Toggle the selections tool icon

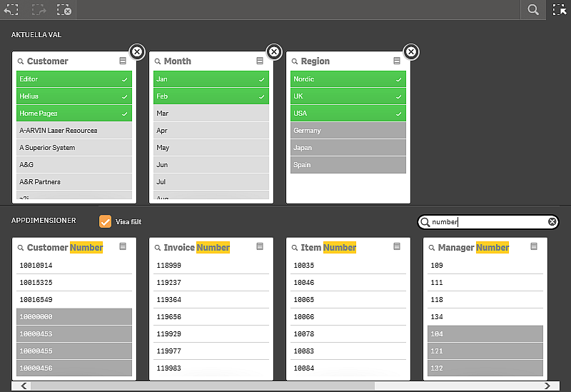(x=559, y=9)
